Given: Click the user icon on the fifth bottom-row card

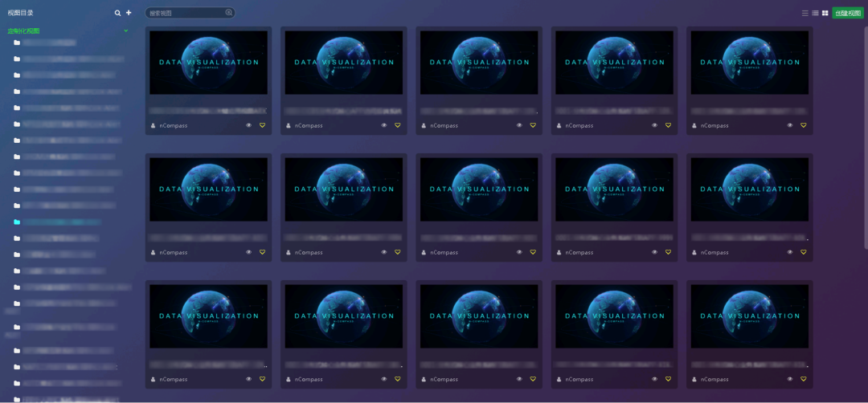Looking at the screenshot, I should click(x=694, y=379).
